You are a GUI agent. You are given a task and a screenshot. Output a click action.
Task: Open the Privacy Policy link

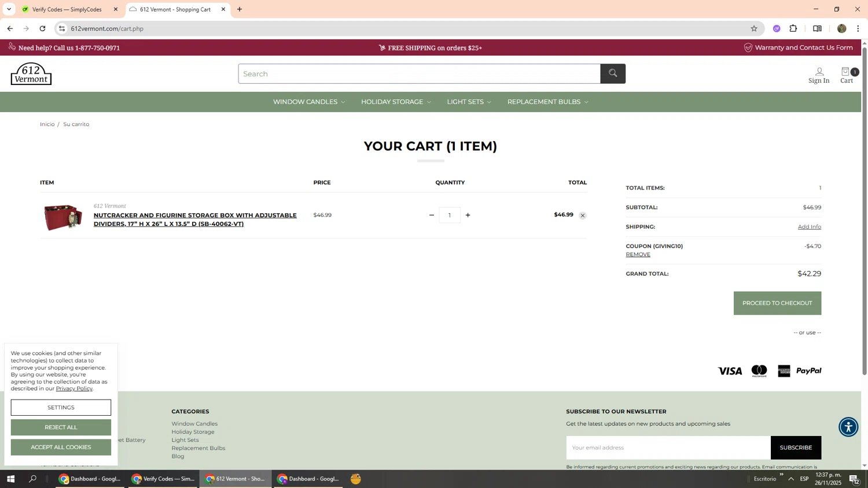(74, 389)
